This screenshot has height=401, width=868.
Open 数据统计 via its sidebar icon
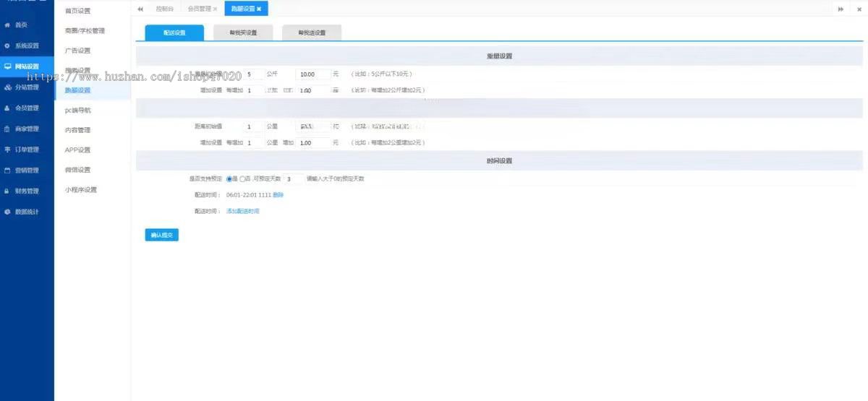click(x=7, y=212)
